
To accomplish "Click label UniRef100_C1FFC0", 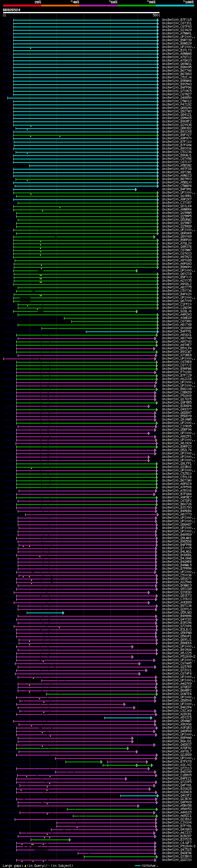I will pos(177,304).
